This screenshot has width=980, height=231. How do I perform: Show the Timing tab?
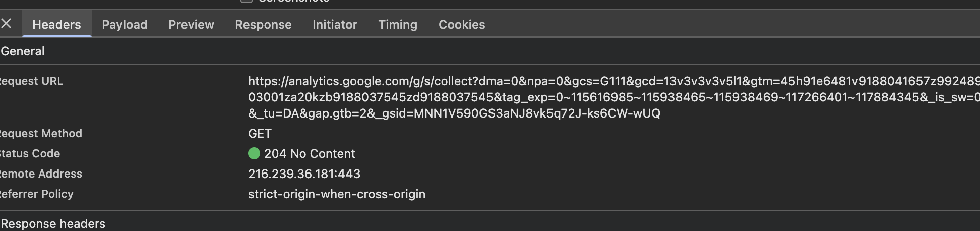coord(398,25)
